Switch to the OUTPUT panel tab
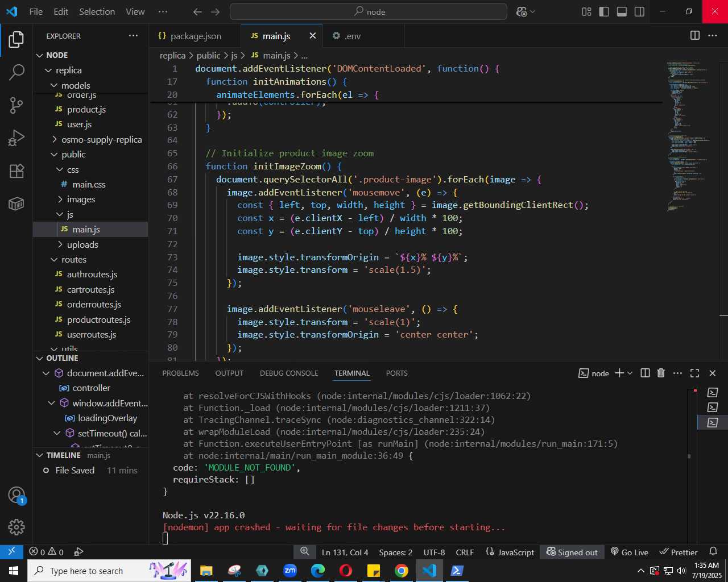Screen dimensions: 728x582 229,373
